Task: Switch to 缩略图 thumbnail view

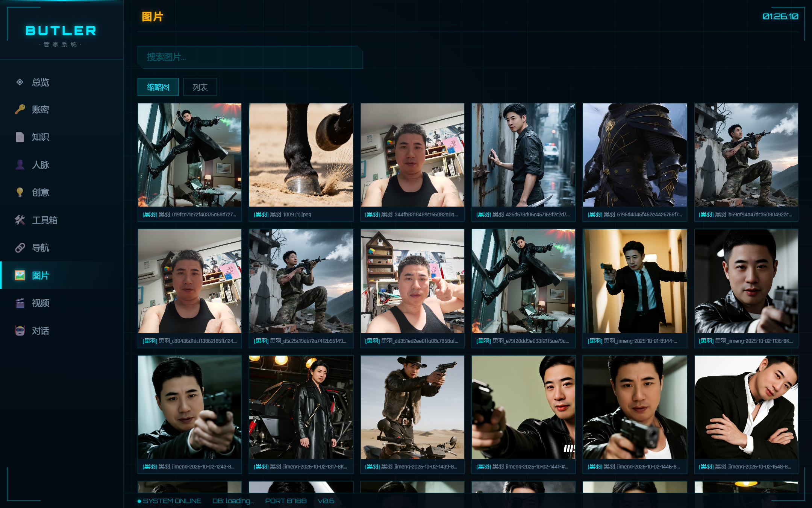Action: (x=158, y=87)
